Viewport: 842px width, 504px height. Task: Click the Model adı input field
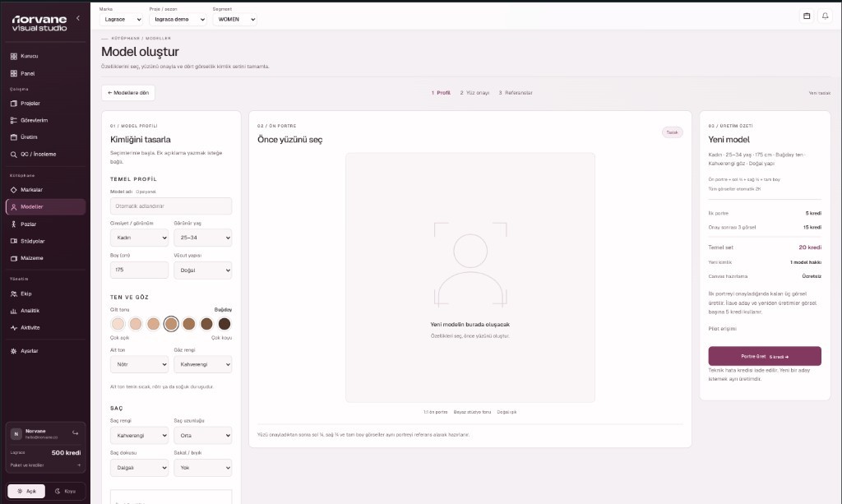[171, 206]
